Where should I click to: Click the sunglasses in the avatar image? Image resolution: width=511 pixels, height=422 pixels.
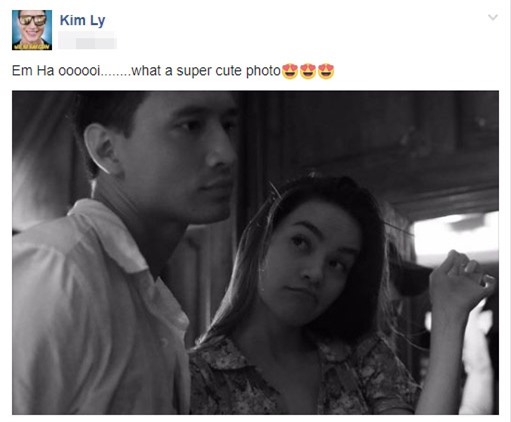(x=32, y=20)
